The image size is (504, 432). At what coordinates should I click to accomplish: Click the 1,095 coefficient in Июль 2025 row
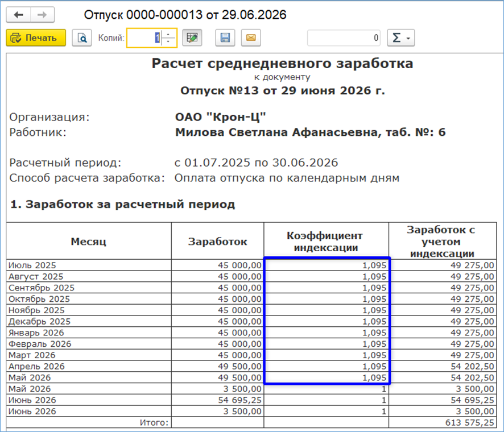pos(326,265)
